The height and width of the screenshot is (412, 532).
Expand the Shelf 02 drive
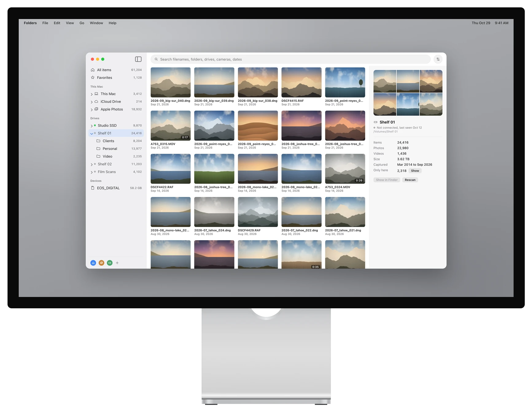91,164
